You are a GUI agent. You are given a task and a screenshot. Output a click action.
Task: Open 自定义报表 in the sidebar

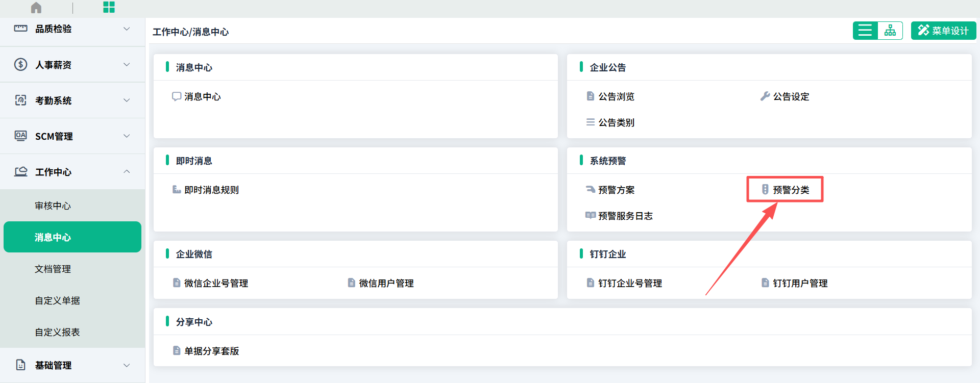[57, 332]
